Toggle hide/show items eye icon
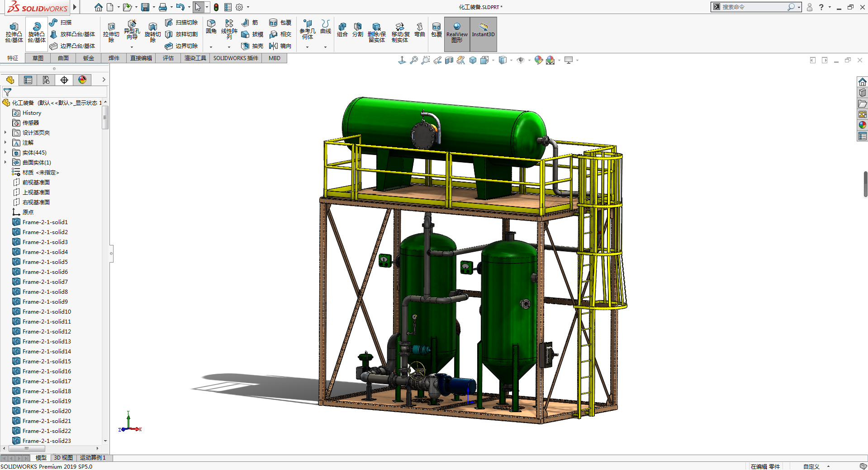868x470 pixels. pos(521,60)
